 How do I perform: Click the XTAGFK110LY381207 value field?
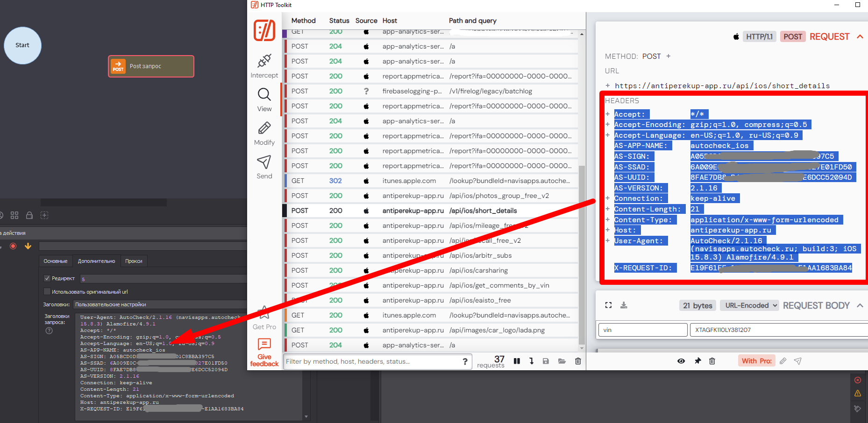pos(779,330)
